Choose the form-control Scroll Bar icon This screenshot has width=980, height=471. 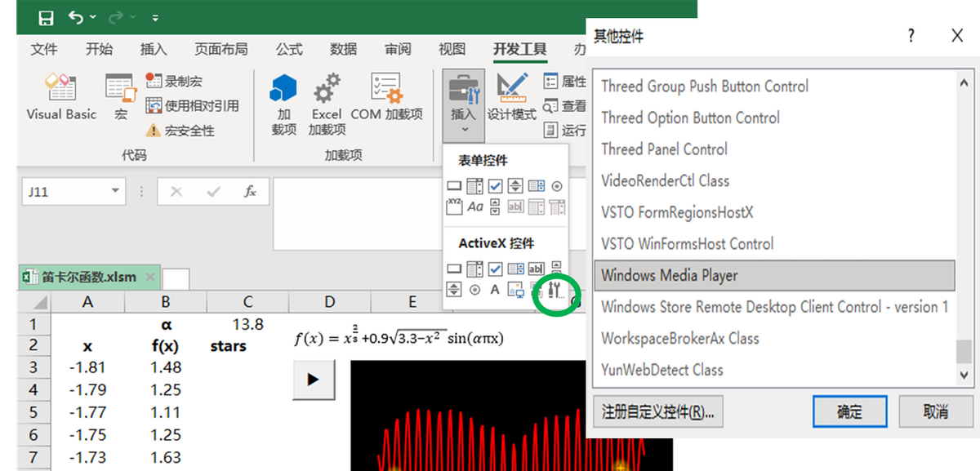[495, 207]
